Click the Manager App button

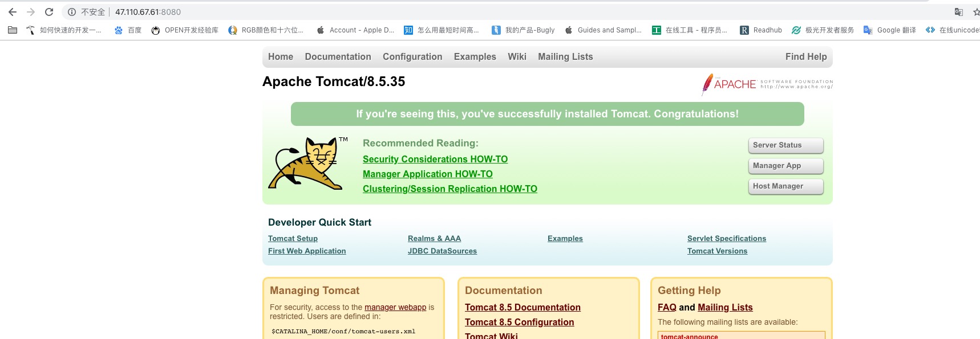[786, 166]
